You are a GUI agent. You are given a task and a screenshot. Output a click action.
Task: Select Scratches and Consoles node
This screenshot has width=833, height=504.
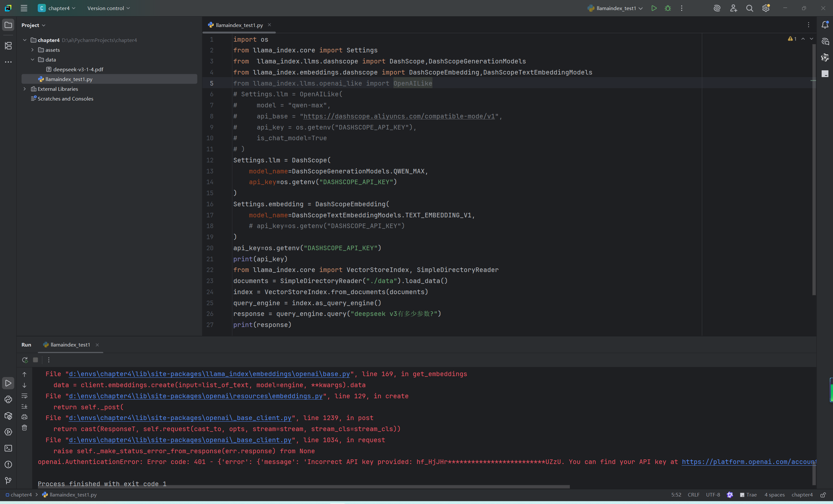point(65,99)
